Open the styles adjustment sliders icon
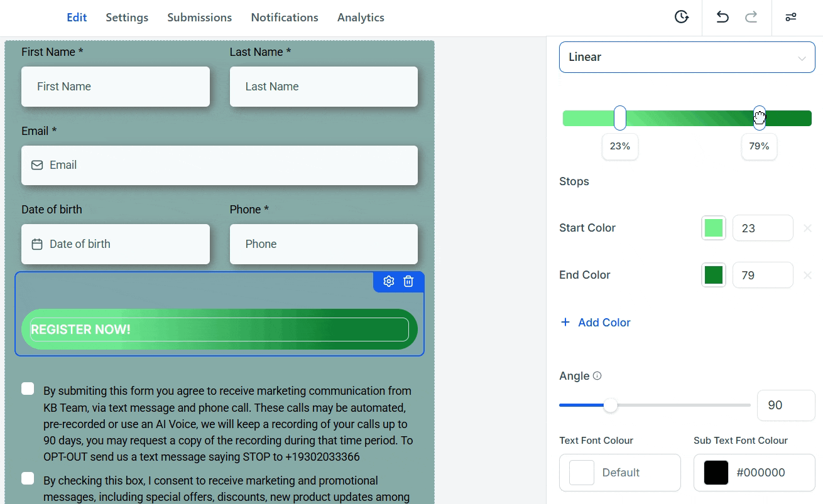 (x=791, y=17)
